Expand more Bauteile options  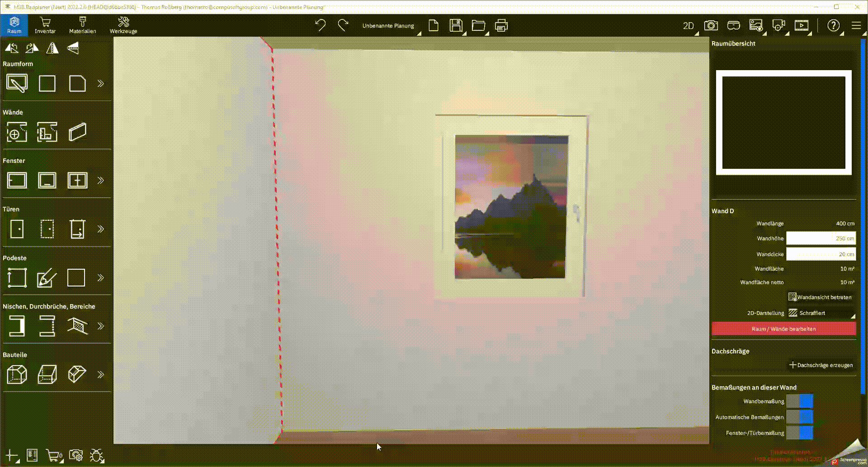pos(101,375)
